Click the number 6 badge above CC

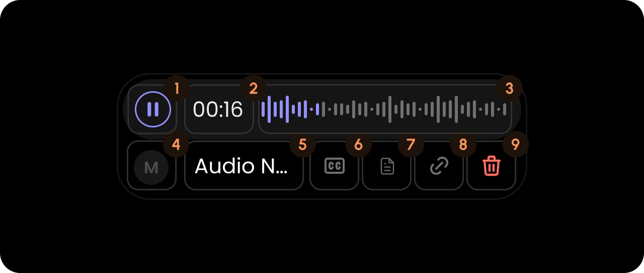click(358, 145)
